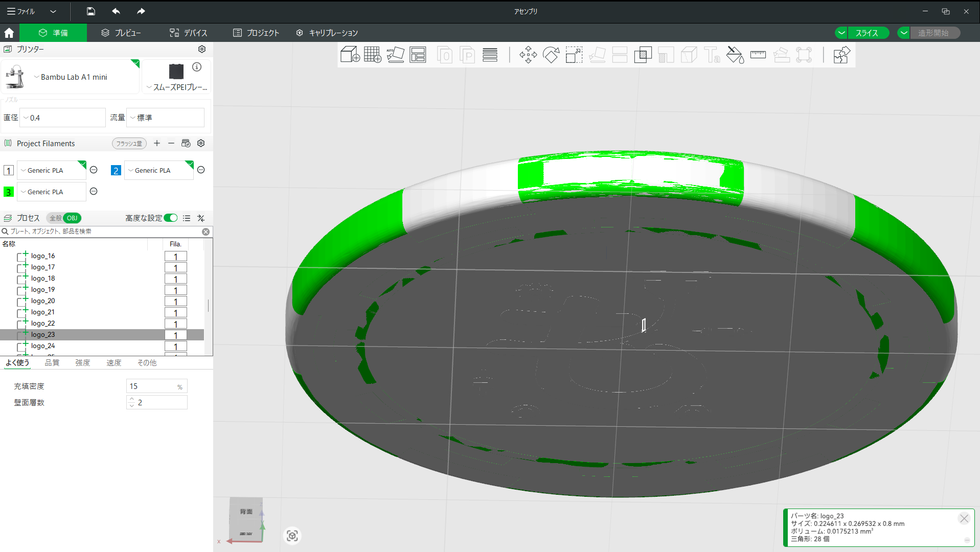Screen dimensions: 980x552
Task: Click the Assembly view icon
Action: coord(841,55)
